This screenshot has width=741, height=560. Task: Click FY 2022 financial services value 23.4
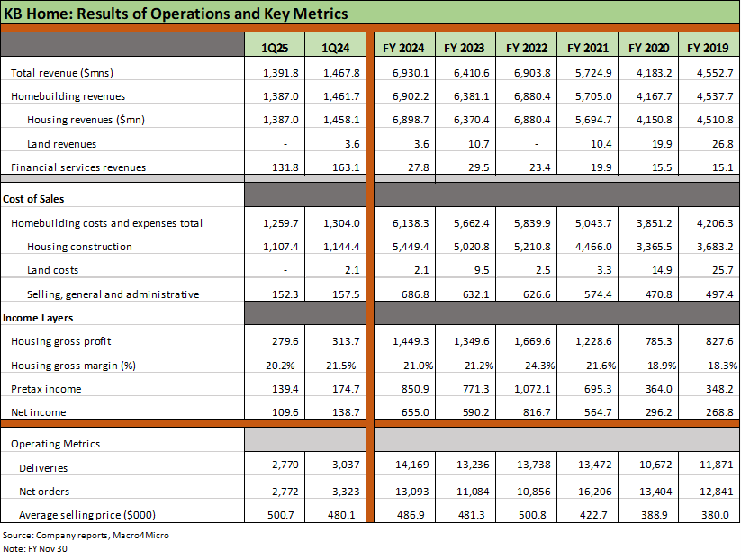point(539,167)
